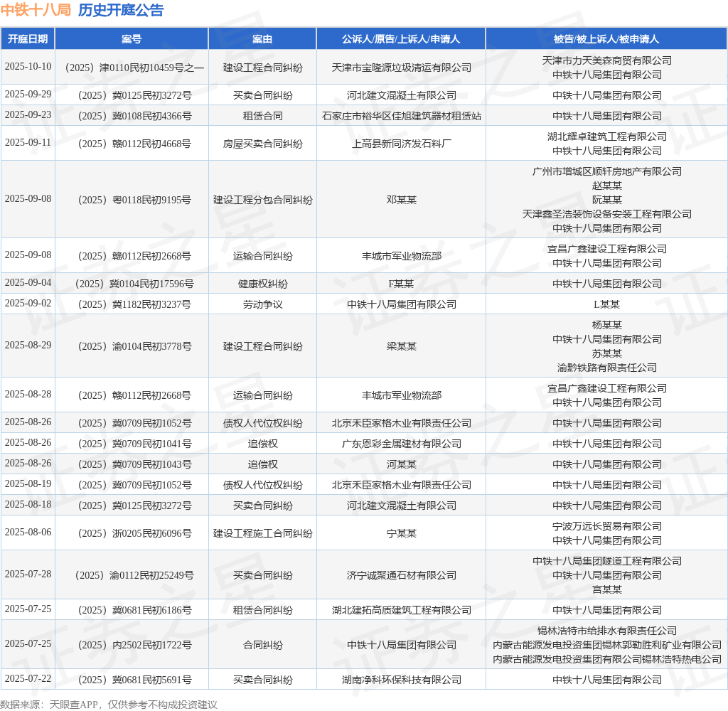
Task: Select defendant '渝黔铁路有限责任公司'
Action: pyautogui.click(x=607, y=368)
